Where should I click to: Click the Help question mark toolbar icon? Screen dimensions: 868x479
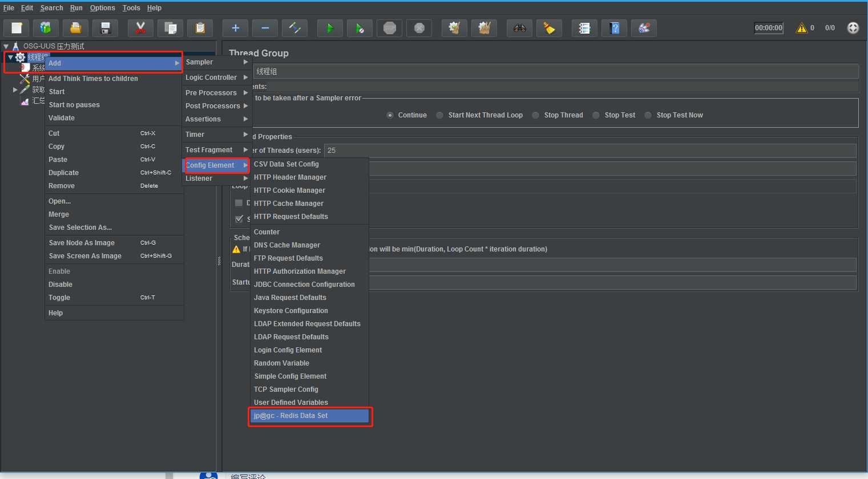614,28
